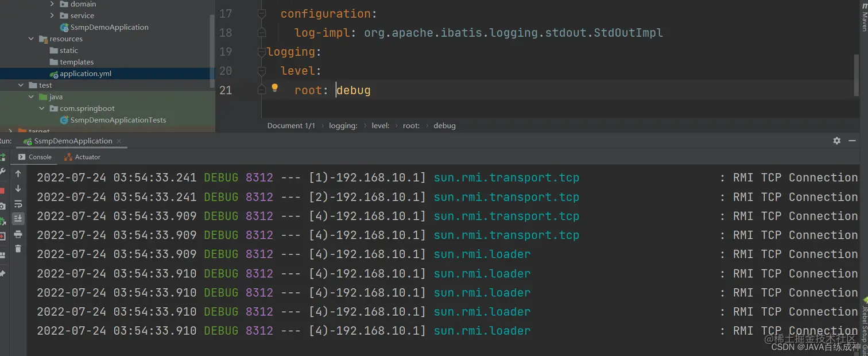The image size is (868, 356).
Task: Collapse the com.springboot package
Action: tap(42, 108)
